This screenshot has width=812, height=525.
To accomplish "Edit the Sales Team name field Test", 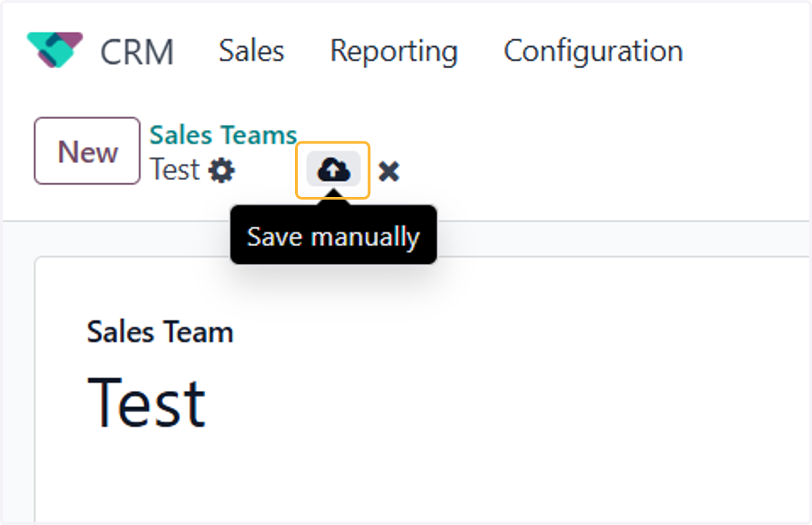I will coord(146,403).
